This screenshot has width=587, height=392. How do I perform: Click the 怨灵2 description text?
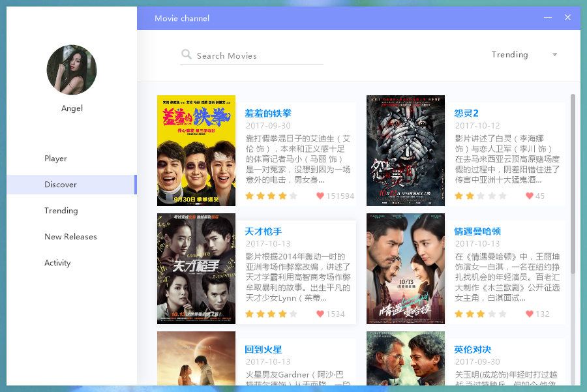[x=507, y=159]
